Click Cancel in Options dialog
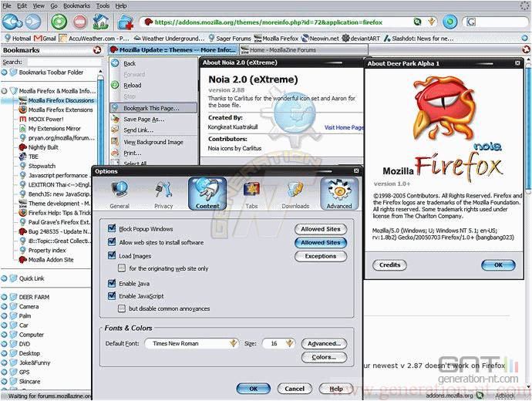 point(295,389)
